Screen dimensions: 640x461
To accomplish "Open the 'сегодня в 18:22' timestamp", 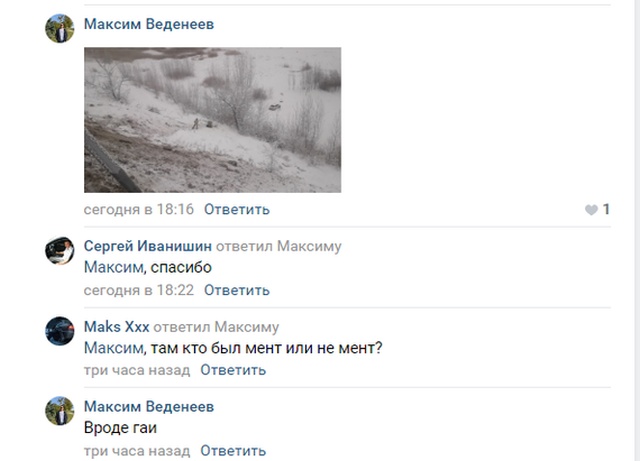I will click(x=139, y=290).
